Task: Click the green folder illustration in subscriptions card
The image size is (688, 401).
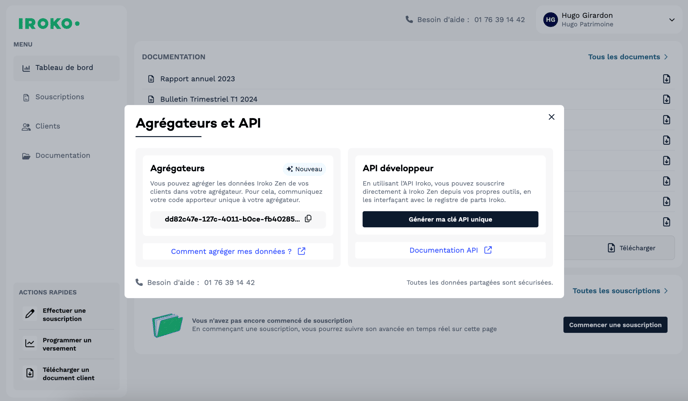Action: 167,325
